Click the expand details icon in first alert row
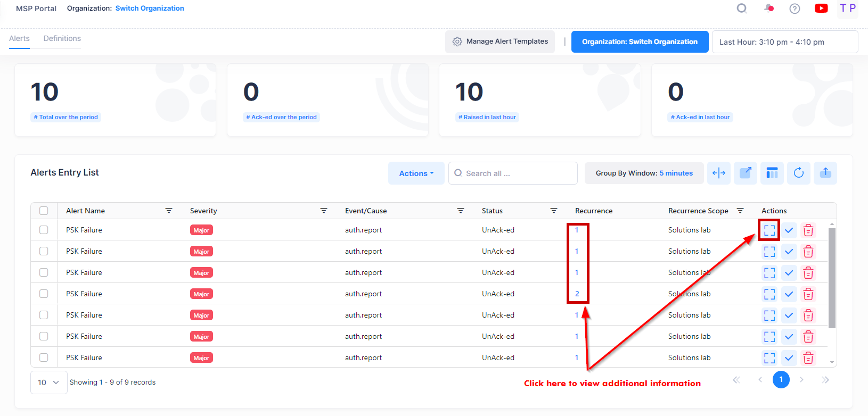This screenshot has width=868, height=416. point(769,230)
